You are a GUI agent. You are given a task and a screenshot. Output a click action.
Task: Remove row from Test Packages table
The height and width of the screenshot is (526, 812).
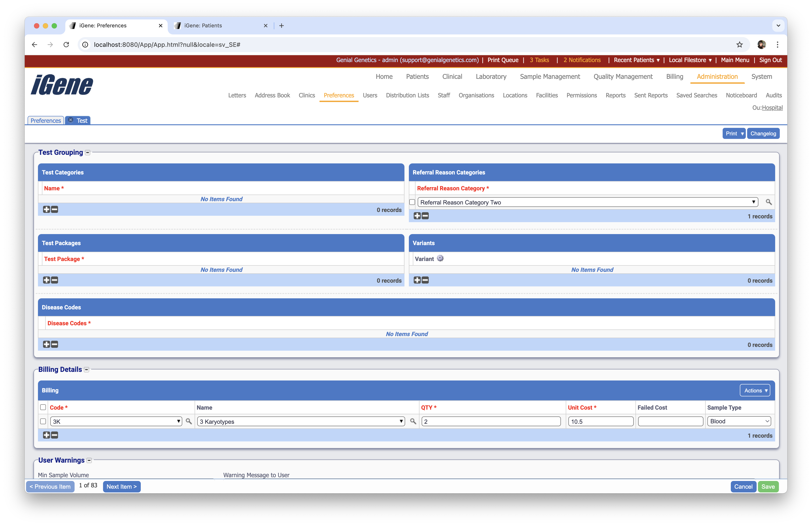(x=55, y=280)
